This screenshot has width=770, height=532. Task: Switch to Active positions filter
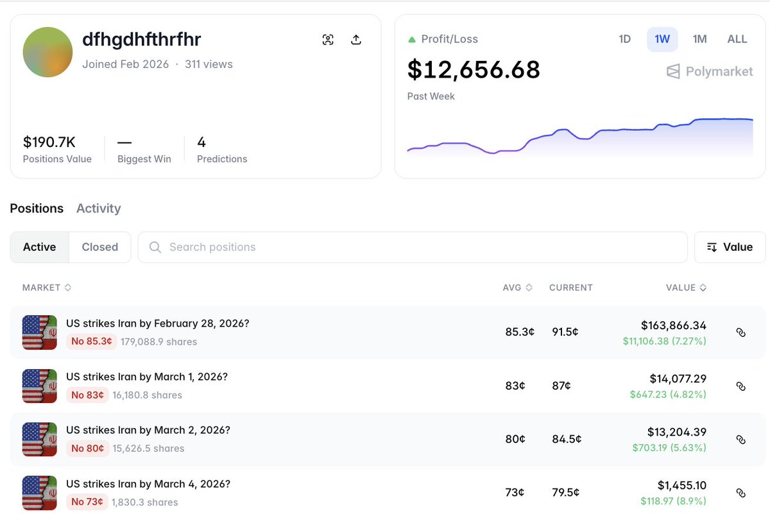[40, 247]
